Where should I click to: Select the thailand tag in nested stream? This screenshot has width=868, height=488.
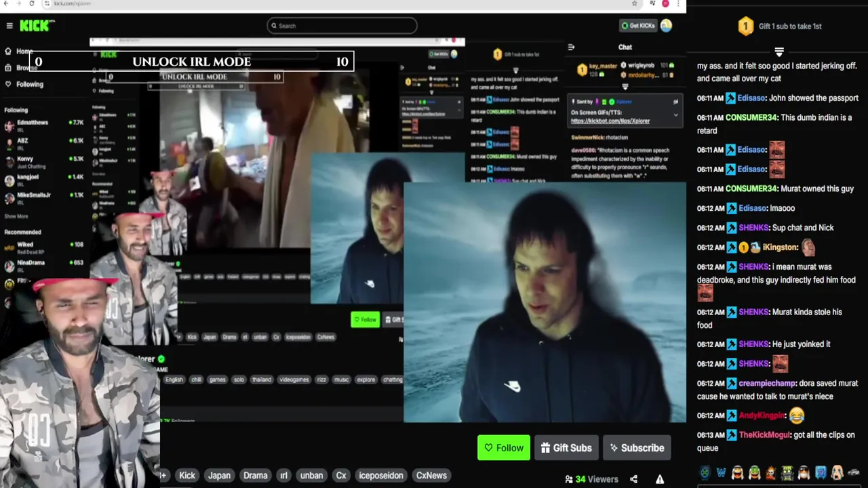click(262, 380)
